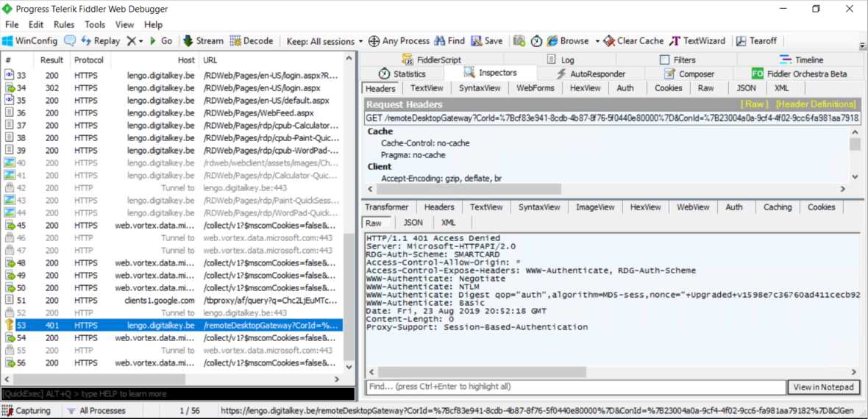Switch to the Log tab
Screen dimensions: 868x419
(561, 60)
